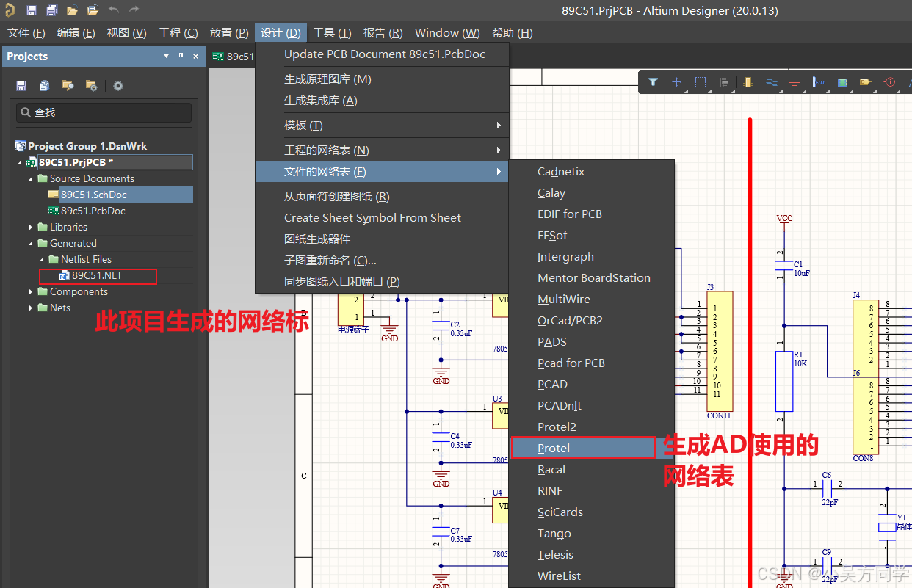The image size is (912, 588).
Task: Open the 工具 (T) menu
Action: click(x=332, y=33)
